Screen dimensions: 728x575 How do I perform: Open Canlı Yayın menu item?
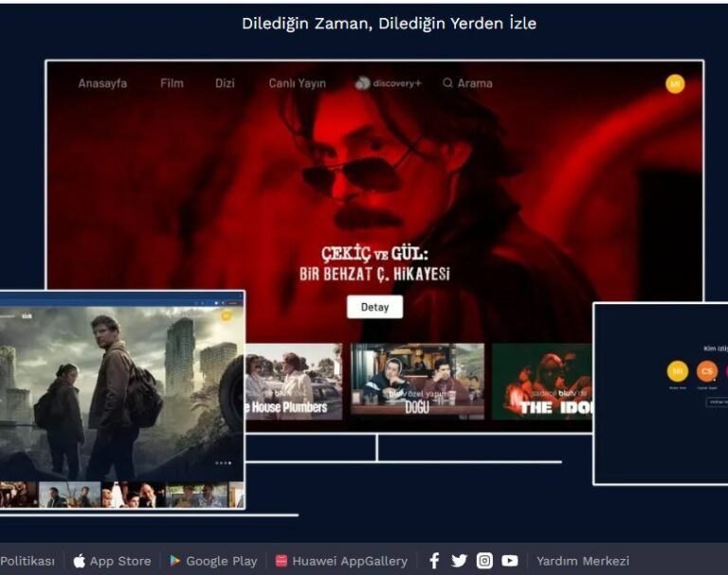coord(297,83)
